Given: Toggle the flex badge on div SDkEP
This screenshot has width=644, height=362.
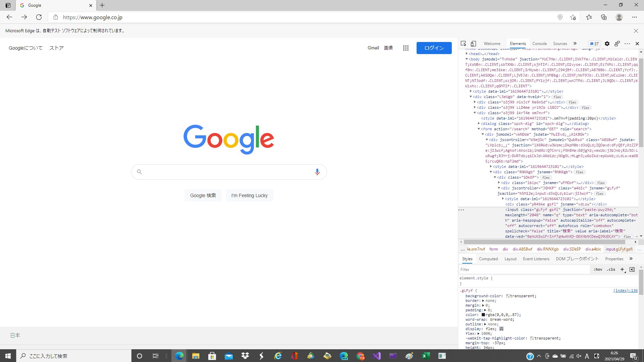Looking at the screenshot, I should coord(546,178).
